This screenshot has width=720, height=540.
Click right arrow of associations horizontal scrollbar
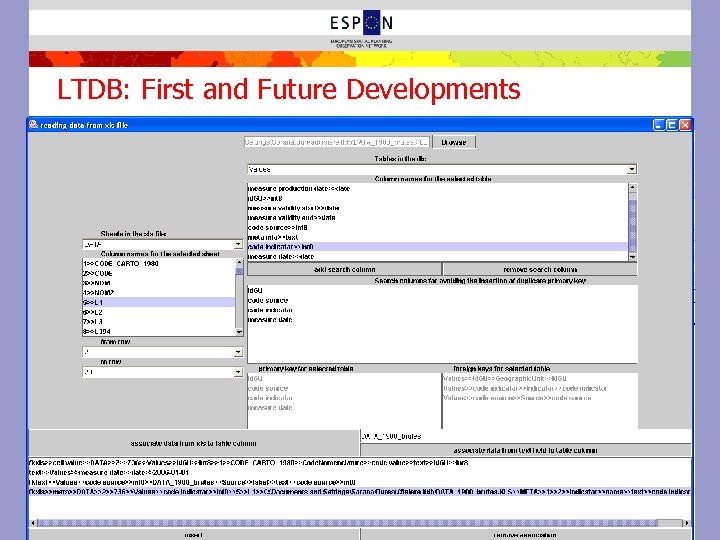pos(686,523)
